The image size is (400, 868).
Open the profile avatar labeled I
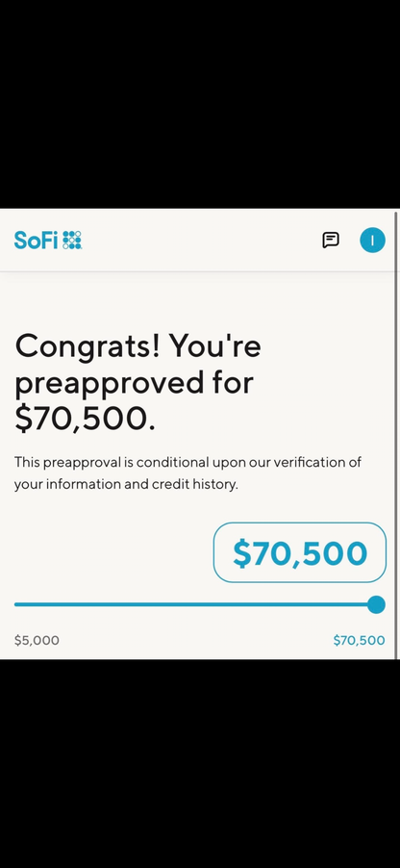pyautogui.click(x=372, y=241)
